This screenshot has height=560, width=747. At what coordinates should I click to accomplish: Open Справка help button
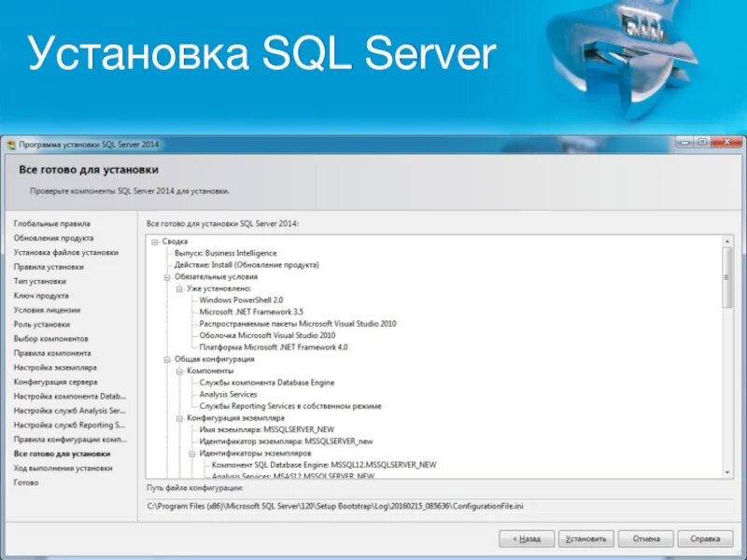(x=705, y=539)
